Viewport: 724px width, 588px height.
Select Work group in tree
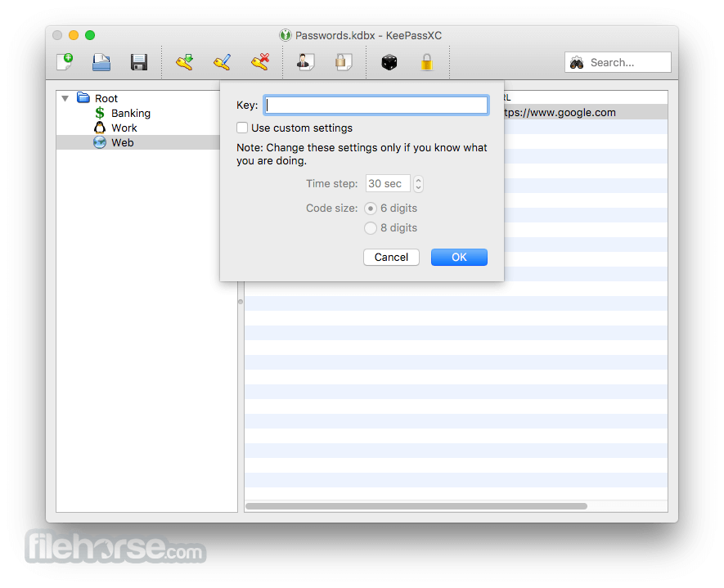124,128
